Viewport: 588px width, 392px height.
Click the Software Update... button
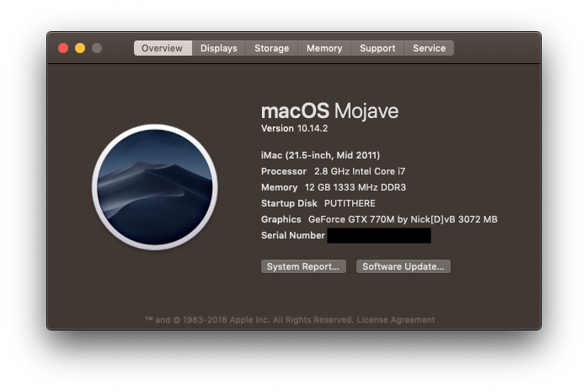pyautogui.click(x=404, y=266)
